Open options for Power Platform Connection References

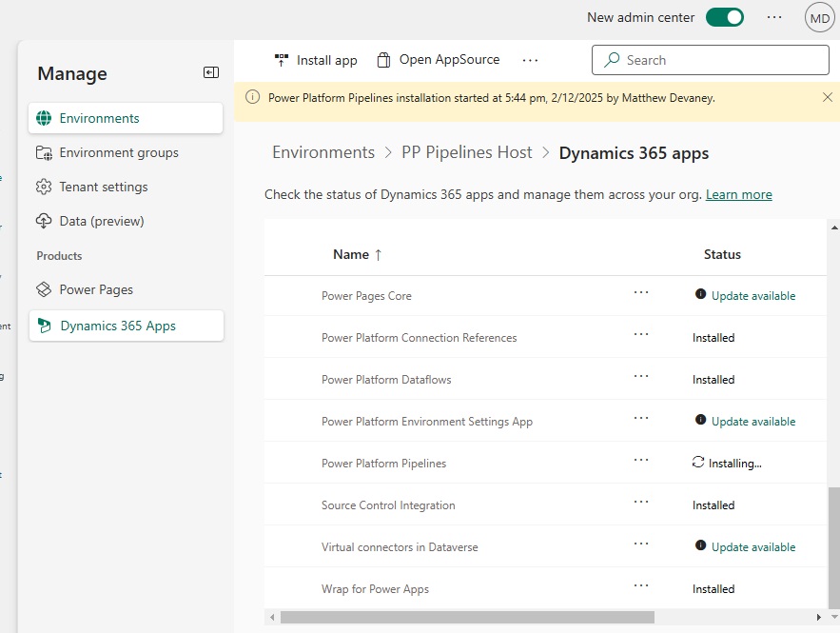click(x=641, y=334)
